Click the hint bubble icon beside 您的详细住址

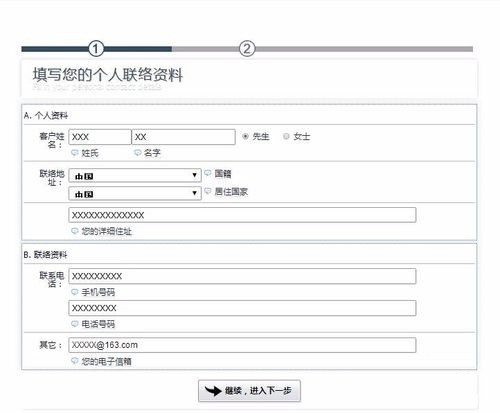pyautogui.click(x=75, y=231)
